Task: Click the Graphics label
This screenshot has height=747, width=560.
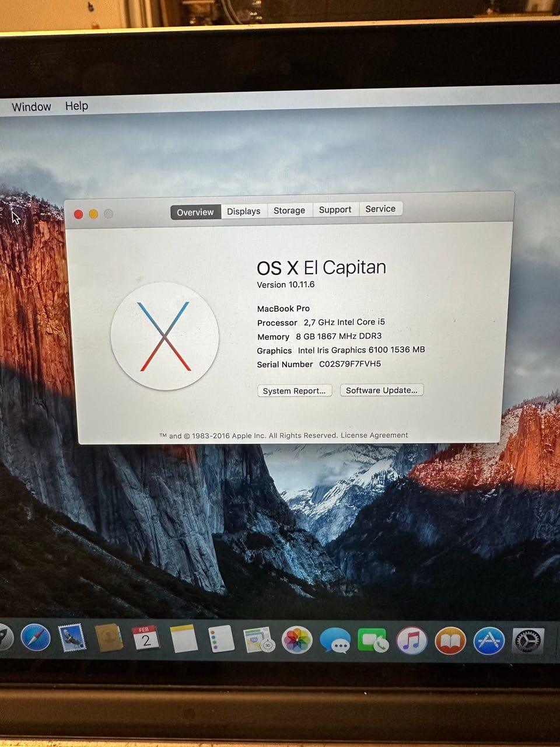Action: pos(274,351)
